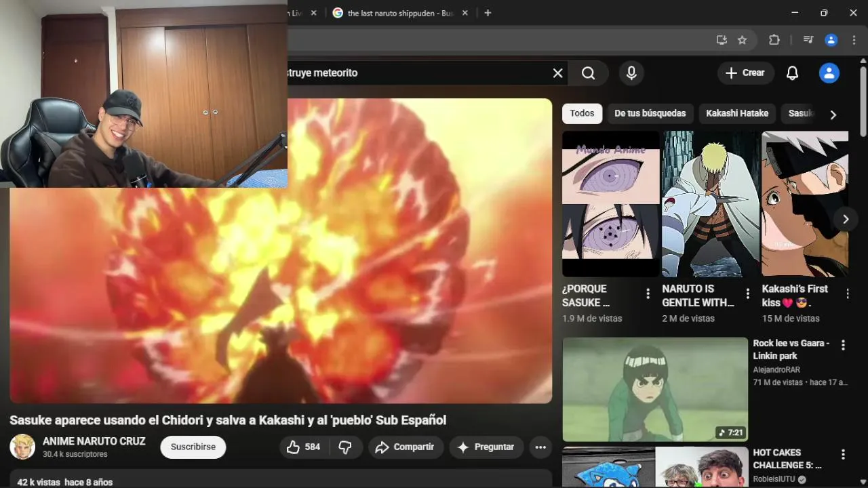Open Rock lee vs Gaara title link
The height and width of the screenshot is (488, 868).
click(791, 350)
